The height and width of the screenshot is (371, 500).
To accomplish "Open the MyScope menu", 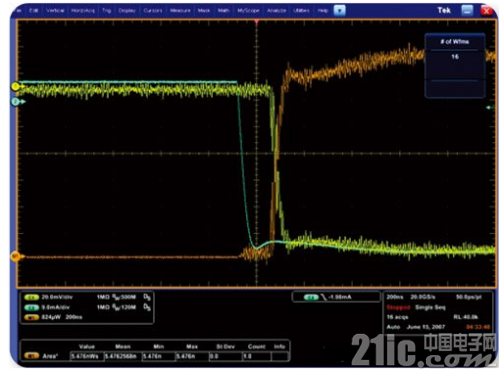I will tap(248, 11).
